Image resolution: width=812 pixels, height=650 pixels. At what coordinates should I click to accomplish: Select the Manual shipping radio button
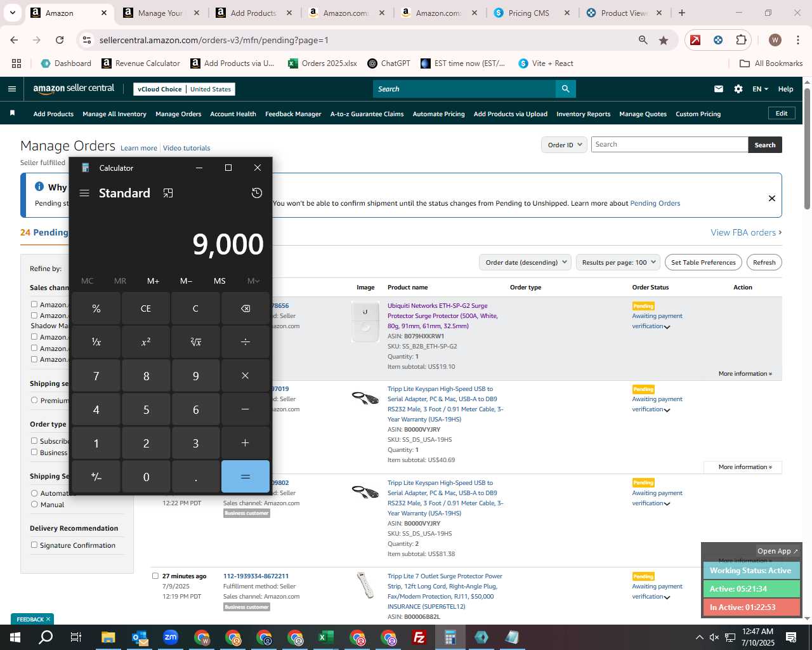point(34,505)
